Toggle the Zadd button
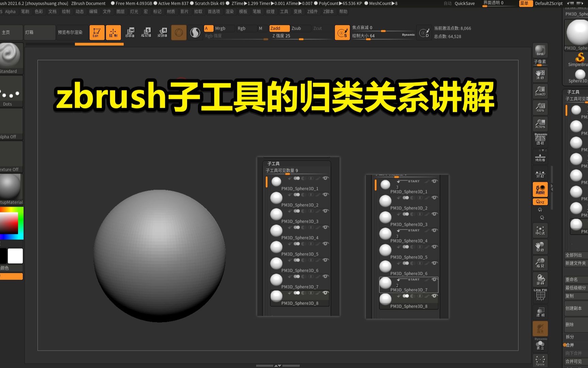The width and height of the screenshot is (588, 368). coord(279,28)
